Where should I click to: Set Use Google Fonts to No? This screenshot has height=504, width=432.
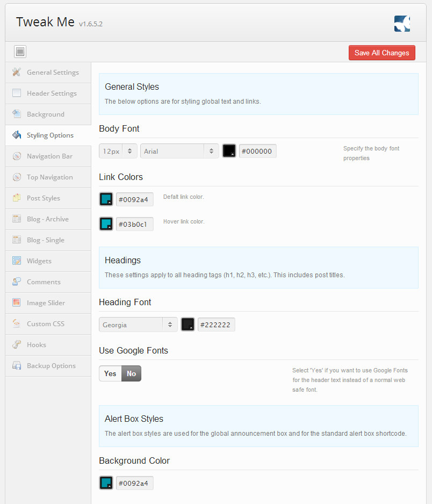point(131,373)
